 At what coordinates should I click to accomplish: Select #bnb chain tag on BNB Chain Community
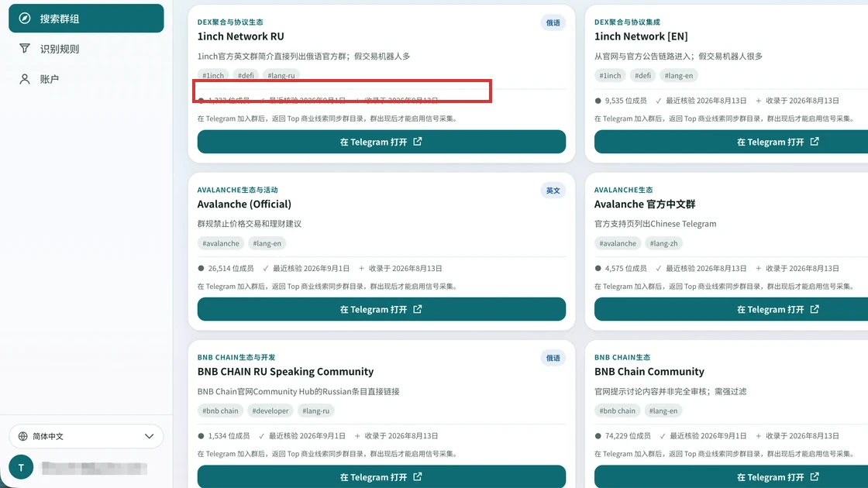point(617,411)
